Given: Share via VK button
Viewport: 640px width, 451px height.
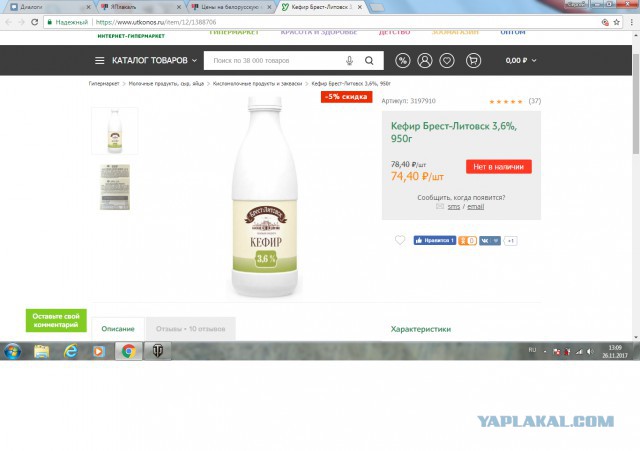Looking at the screenshot, I should pyautogui.click(x=489, y=241).
